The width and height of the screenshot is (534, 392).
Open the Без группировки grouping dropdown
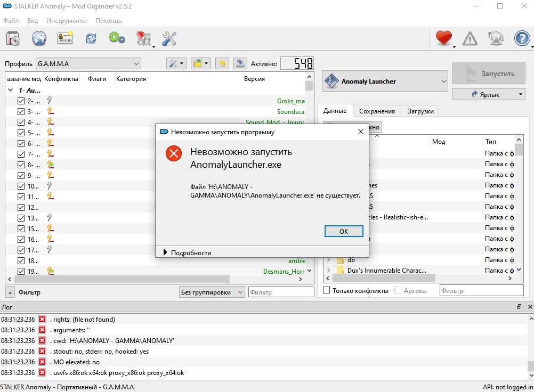click(212, 292)
